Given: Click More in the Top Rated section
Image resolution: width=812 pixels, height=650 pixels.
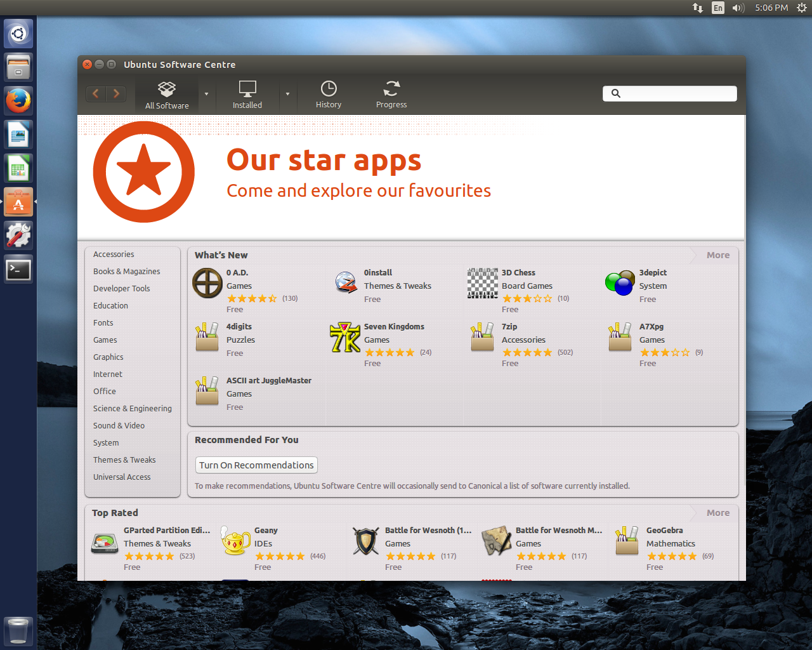Looking at the screenshot, I should [718, 513].
